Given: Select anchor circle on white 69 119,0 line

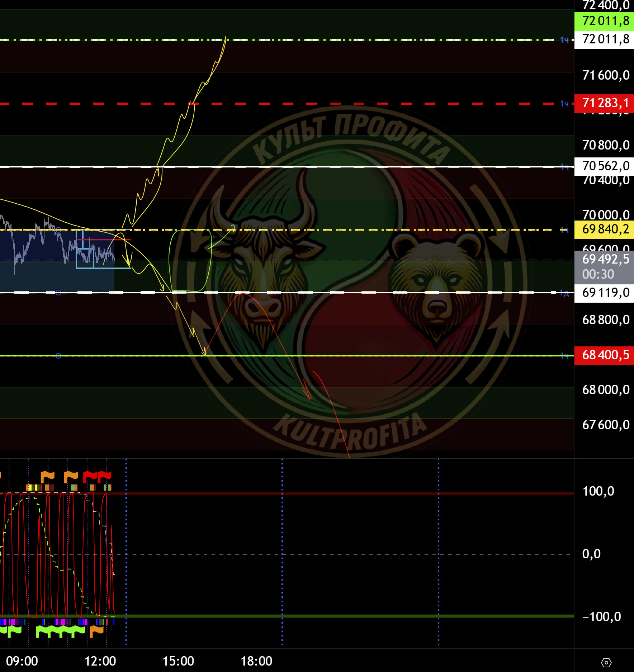Looking at the screenshot, I should pos(58,293).
